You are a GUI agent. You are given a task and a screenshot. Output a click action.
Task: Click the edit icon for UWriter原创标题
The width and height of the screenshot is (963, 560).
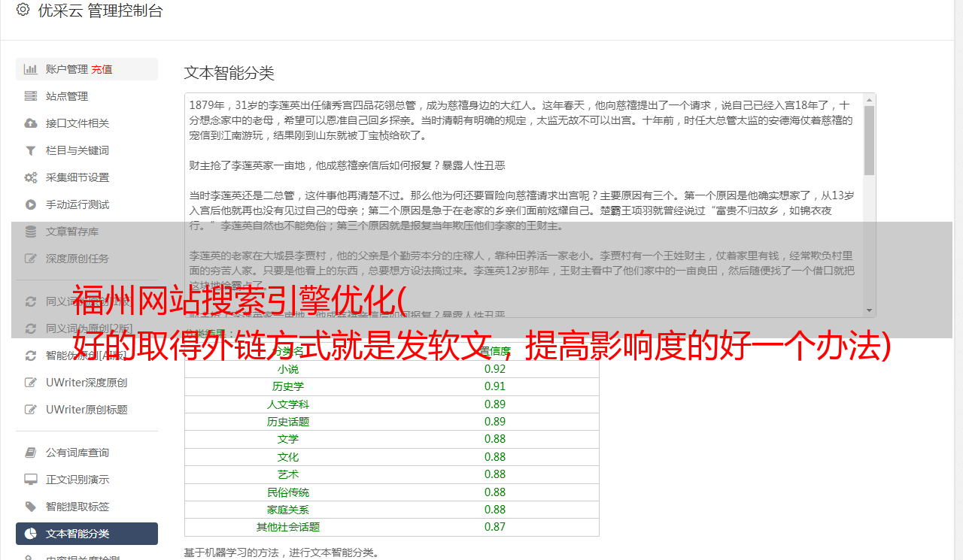pos(31,410)
